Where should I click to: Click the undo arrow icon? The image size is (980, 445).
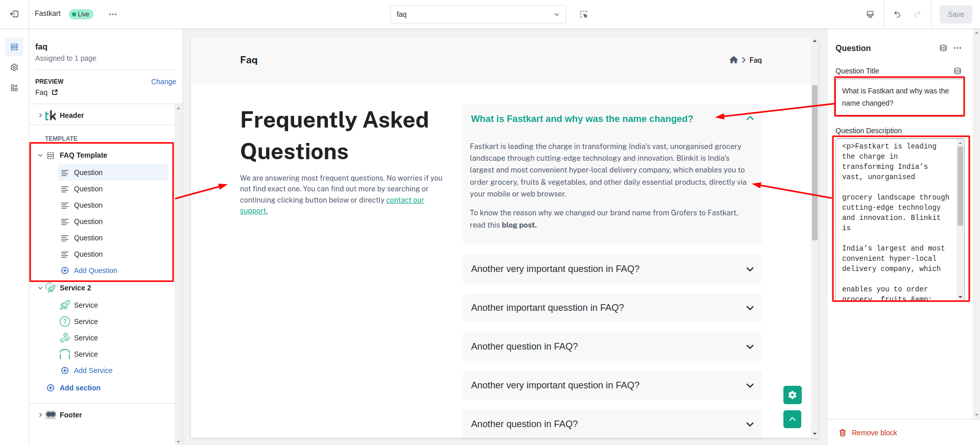(897, 14)
